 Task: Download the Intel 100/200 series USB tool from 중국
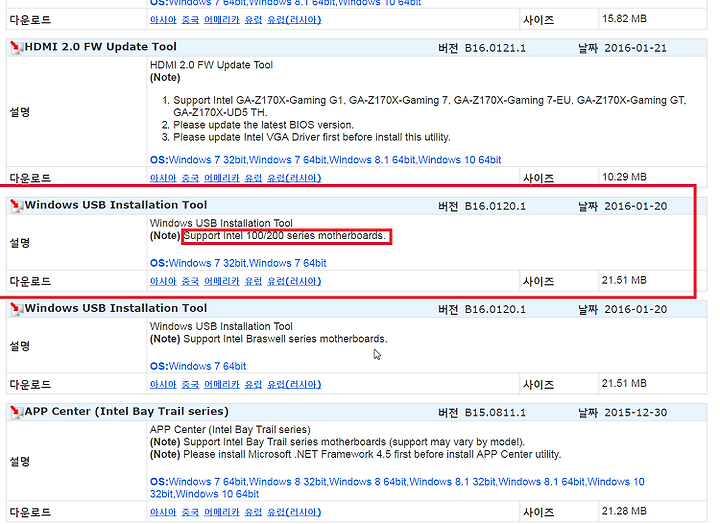pos(190,281)
